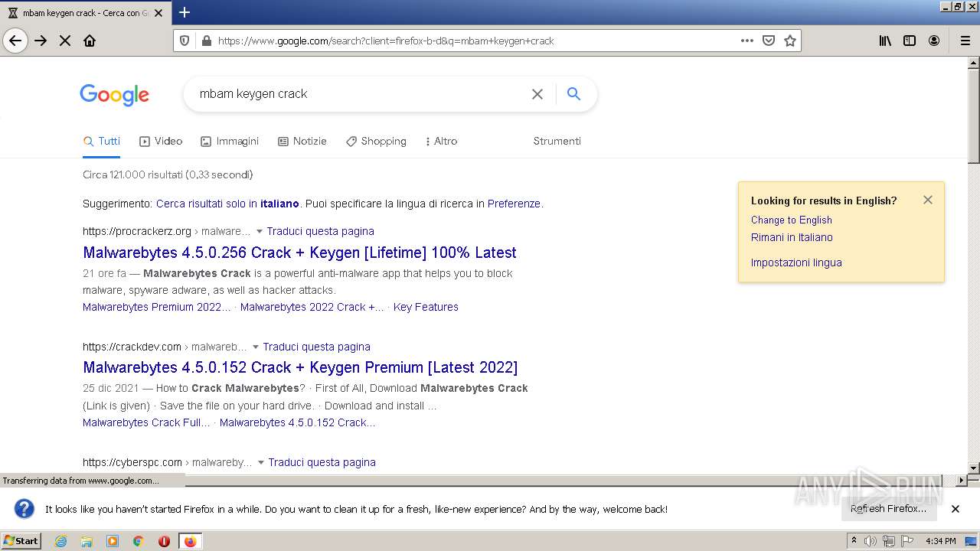Switch to Notizie results tab

click(302, 141)
